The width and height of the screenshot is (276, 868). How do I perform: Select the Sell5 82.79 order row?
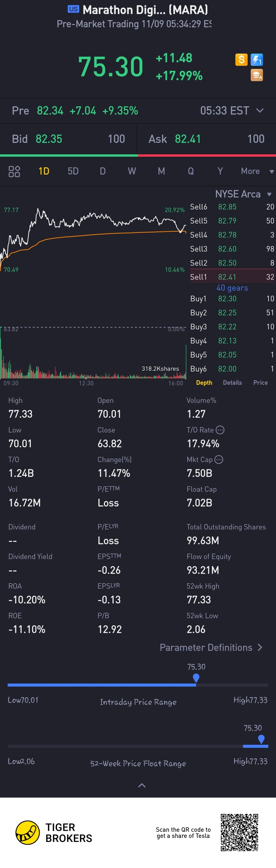pos(232,221)
